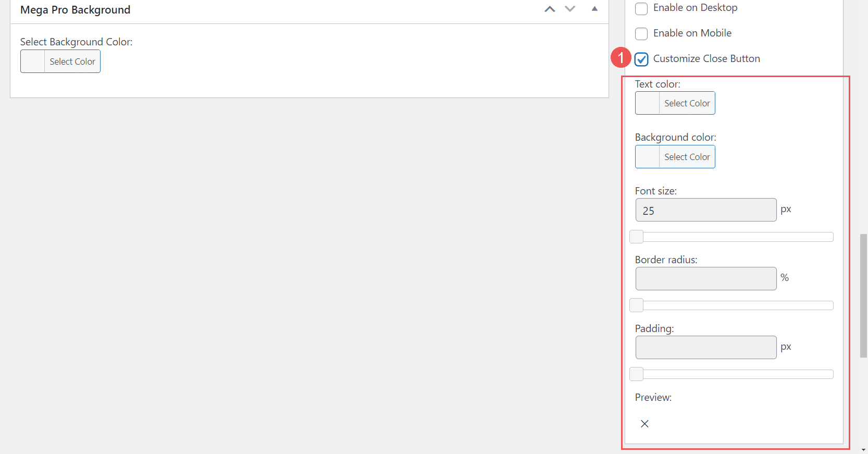Click Select Color button for Background color
868x454 pixels.
tap(687, 157)
